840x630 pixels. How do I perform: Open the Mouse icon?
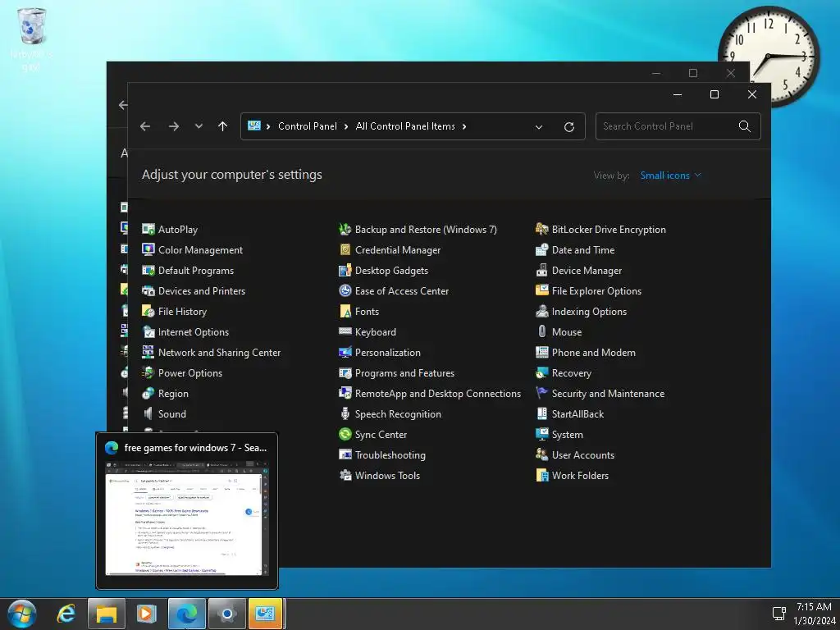coord(541,332)
